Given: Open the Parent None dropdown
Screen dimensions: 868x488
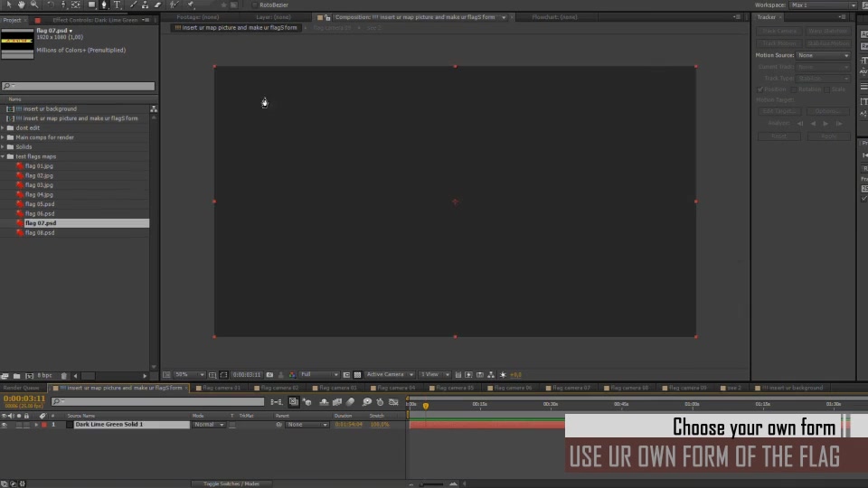Looking at the screenshot, I should coord(307,425).
